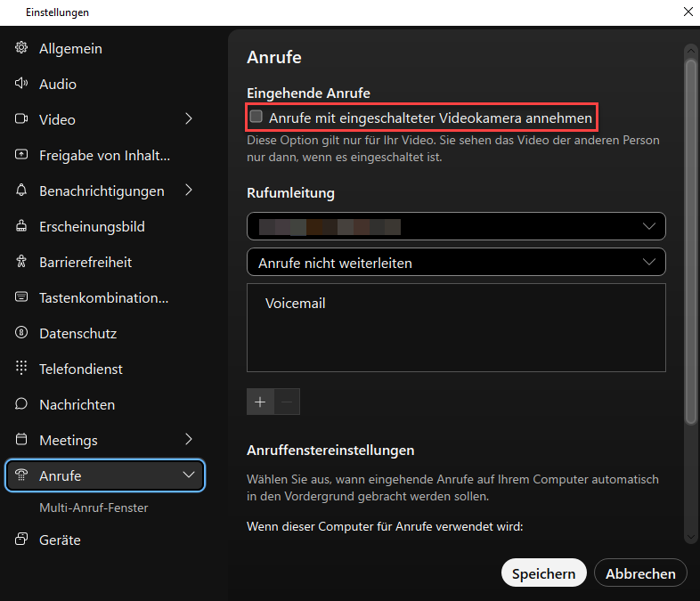Click the Video camera icon in sidebar

22,119
